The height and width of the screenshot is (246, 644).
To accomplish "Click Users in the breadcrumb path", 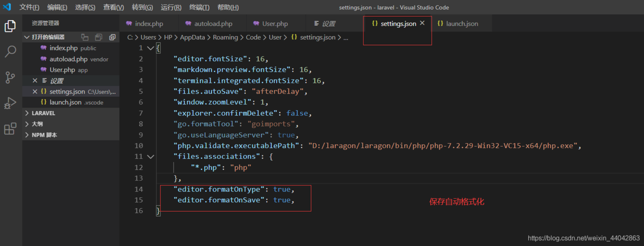I will [148, 37].
